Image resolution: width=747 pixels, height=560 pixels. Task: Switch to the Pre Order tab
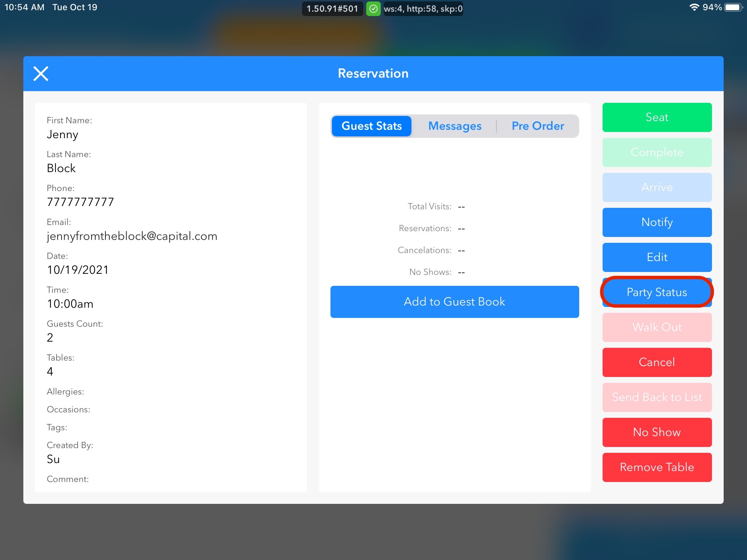coord(538,126)
